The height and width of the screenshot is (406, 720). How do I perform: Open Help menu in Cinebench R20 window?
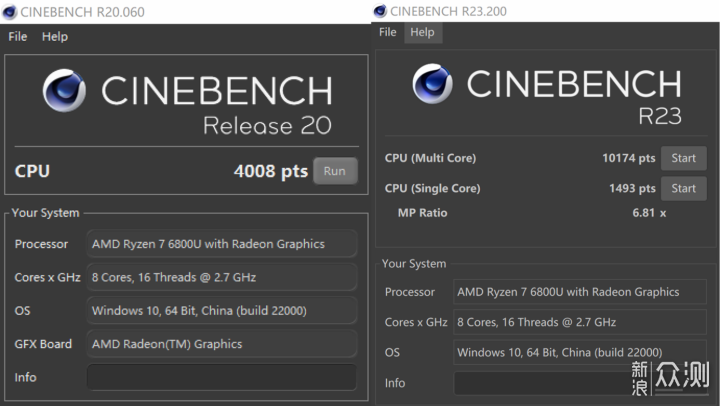pyautogui.click(x=55, y=36)
